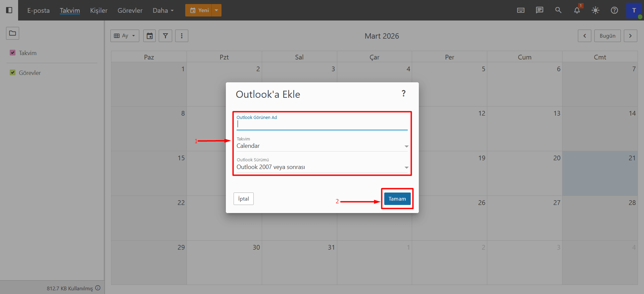Uncheck the Takvim calendar checkbox
Image resolution: width=644 pixels, height=294 pixels.
13,53
